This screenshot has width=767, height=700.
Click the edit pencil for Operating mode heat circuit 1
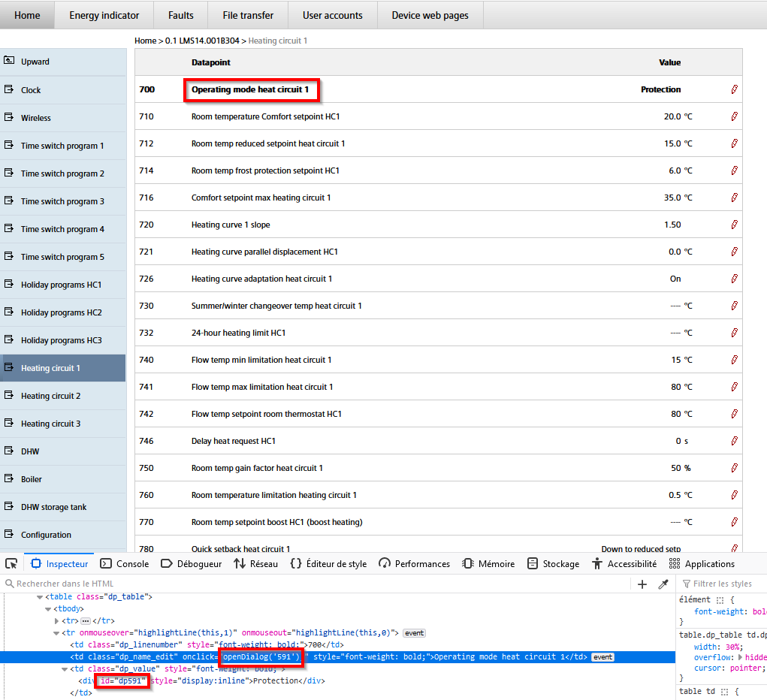tap(734, 89)
